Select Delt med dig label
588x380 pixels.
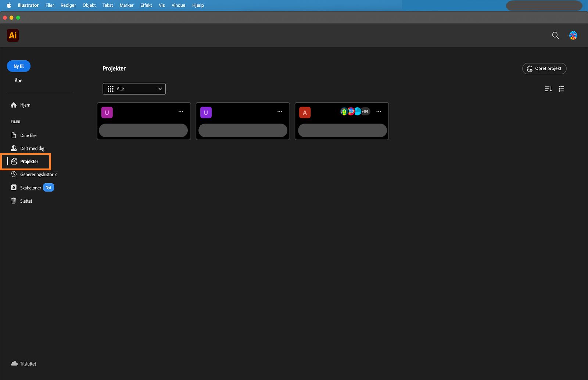[x=32, y=149]
